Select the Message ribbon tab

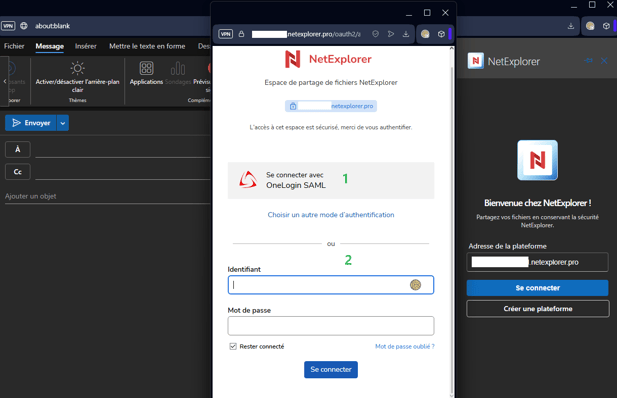(x=50, y=46)
